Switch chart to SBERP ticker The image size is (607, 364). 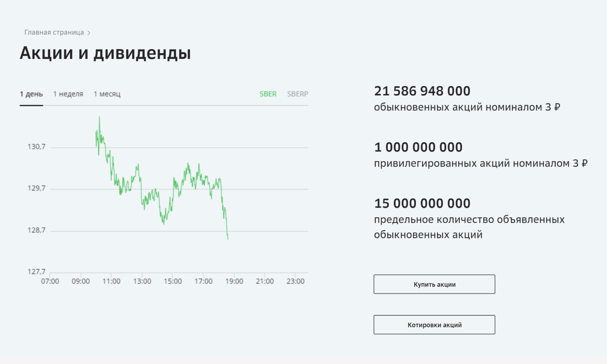click(298, 94)
